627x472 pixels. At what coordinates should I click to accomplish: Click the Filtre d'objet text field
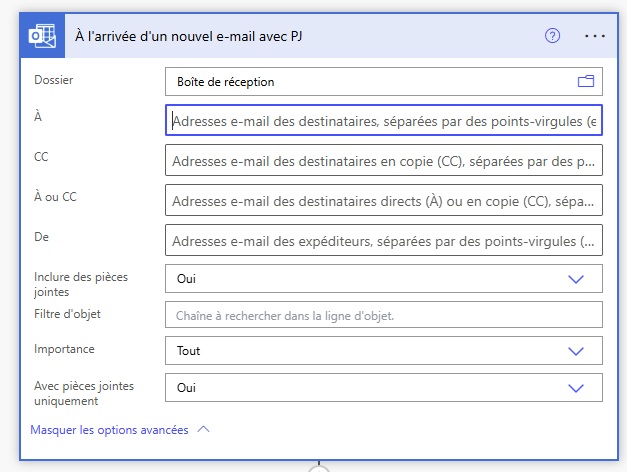383,315
